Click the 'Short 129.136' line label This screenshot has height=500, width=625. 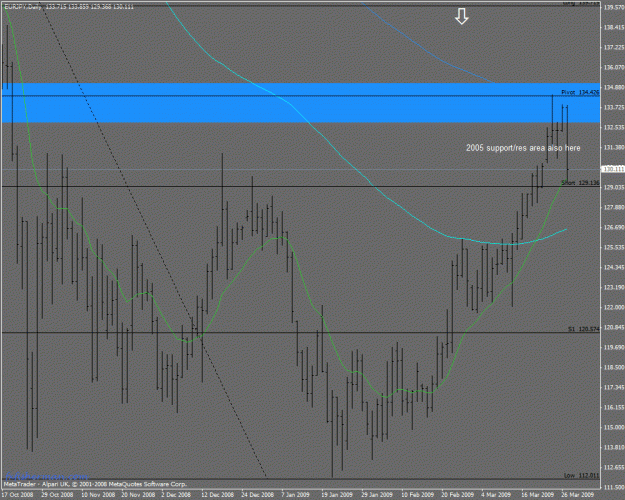[x=580, y=183]
